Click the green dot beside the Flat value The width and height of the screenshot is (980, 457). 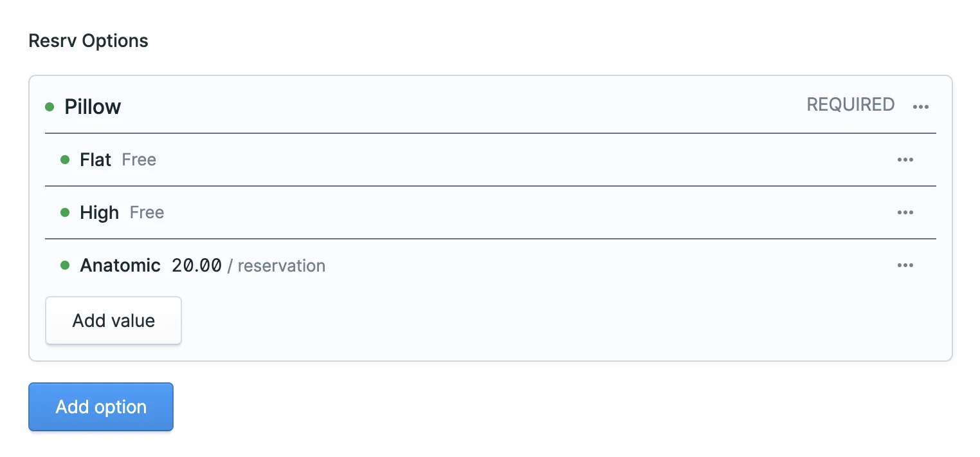point(64,159)
